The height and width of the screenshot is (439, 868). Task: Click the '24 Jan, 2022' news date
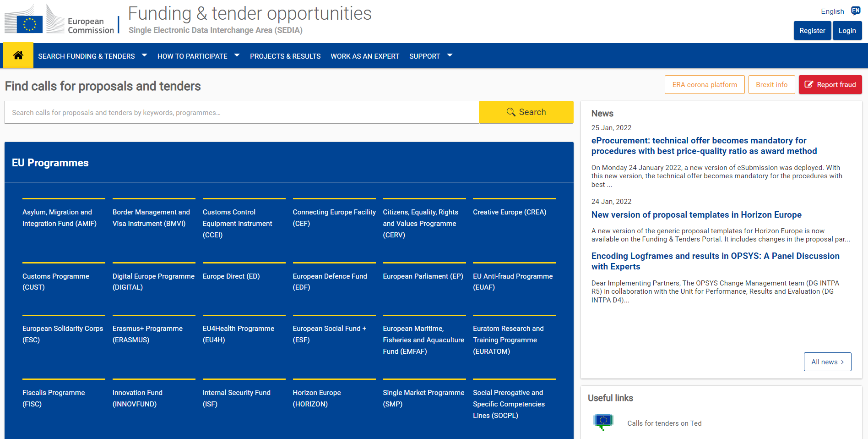pyautogui.click(x=611, y=202)
